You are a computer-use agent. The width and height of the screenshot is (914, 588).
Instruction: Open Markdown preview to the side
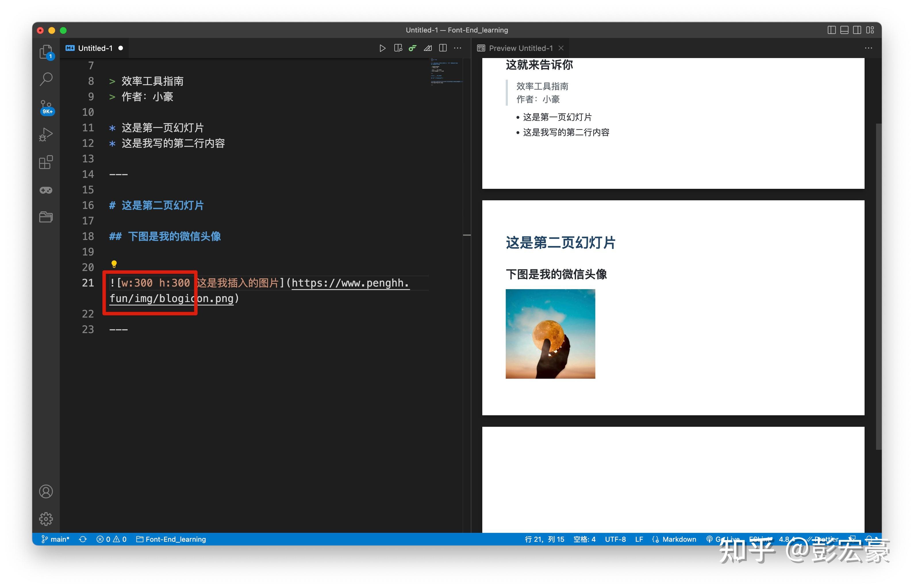398,48
